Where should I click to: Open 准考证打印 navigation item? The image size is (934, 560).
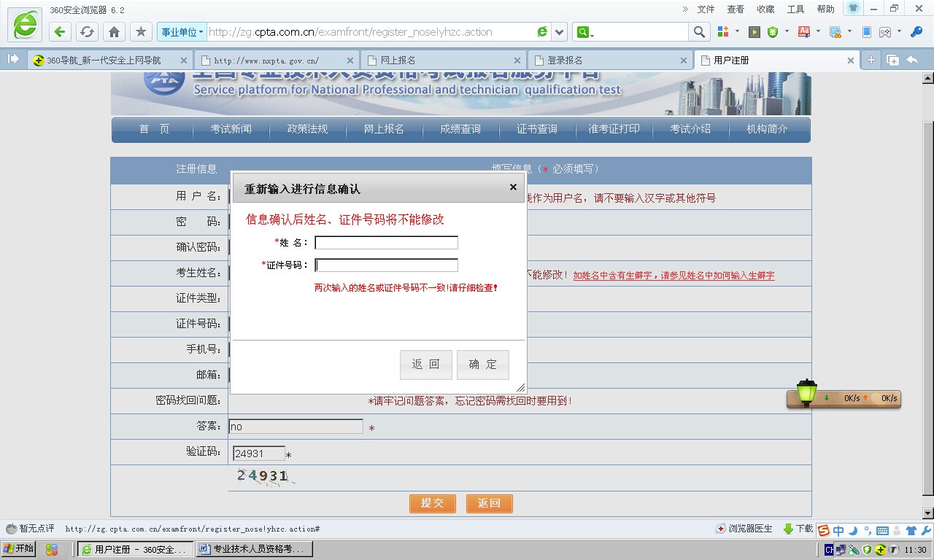coord(614,129)
